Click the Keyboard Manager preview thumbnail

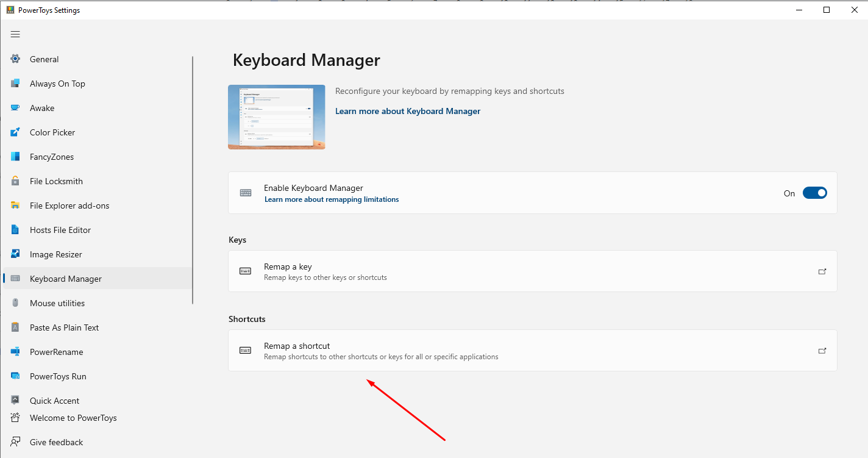coord(276,117)
